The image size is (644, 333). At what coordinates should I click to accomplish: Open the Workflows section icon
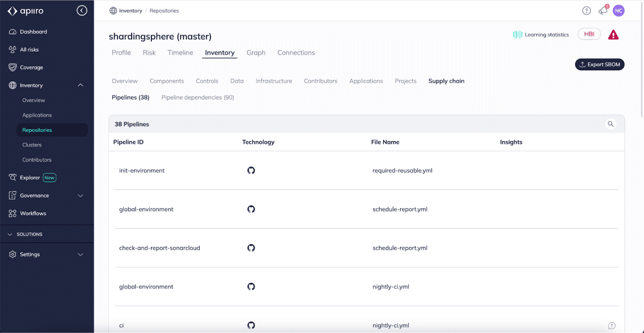click(x=13, y=213)
